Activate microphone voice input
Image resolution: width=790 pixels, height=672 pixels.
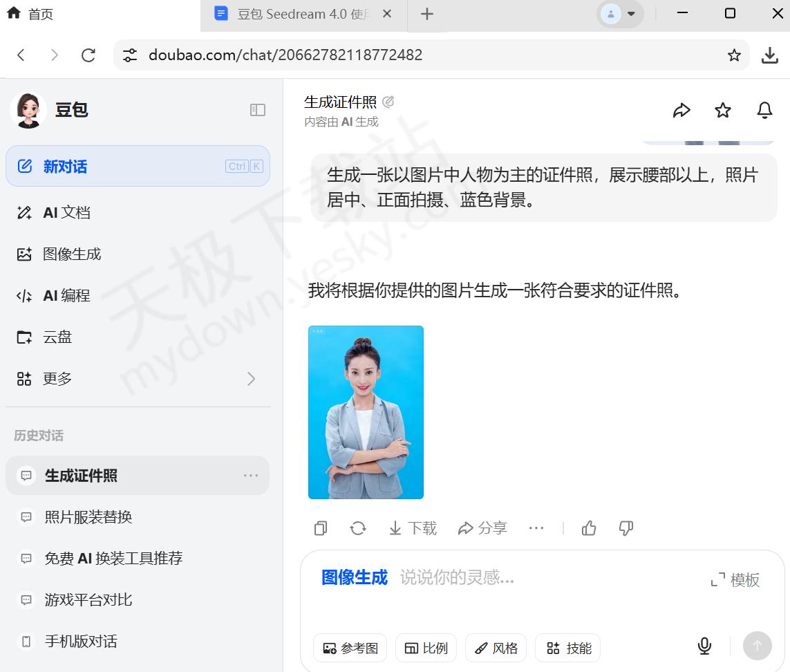pyautogui.click(x=704, y=646)
